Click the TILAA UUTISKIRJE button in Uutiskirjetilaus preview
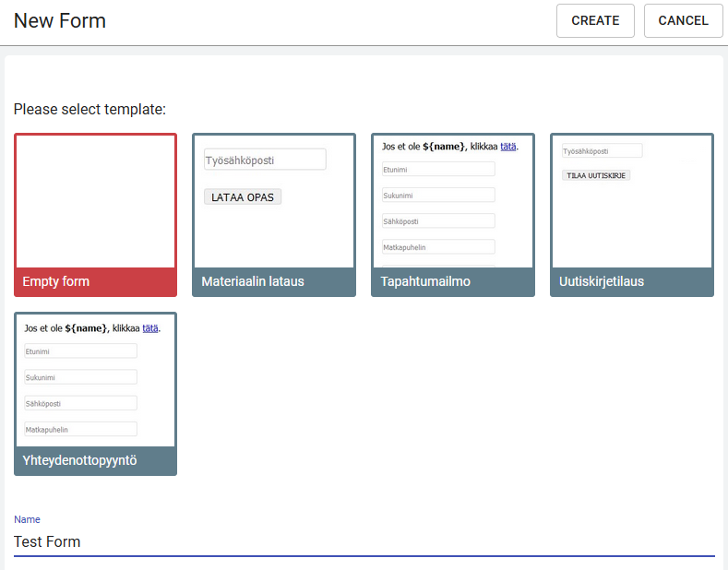The image size is (728, 570). [x=596, y=175]
